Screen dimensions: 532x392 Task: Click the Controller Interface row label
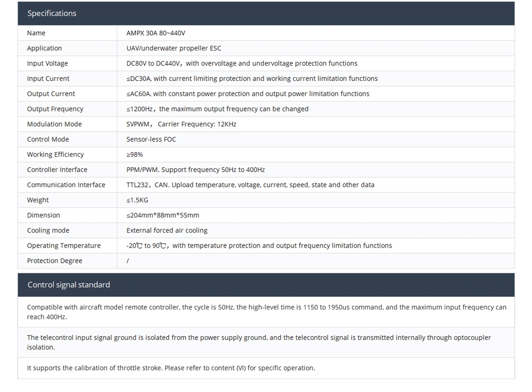click(57, 170)
